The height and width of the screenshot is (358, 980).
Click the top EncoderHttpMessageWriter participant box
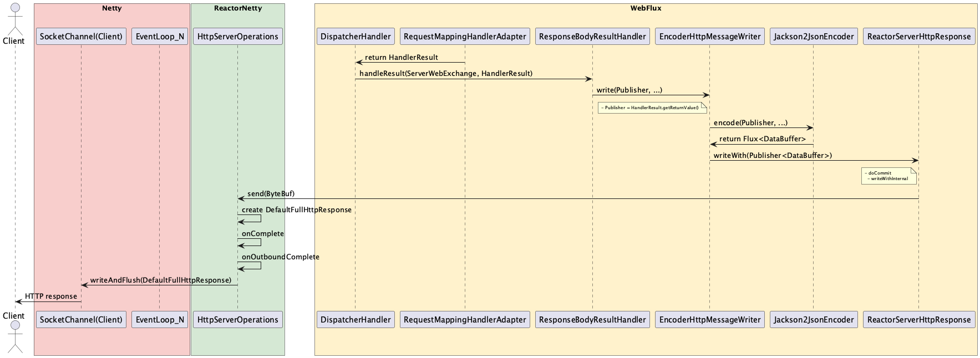point(710,37)
